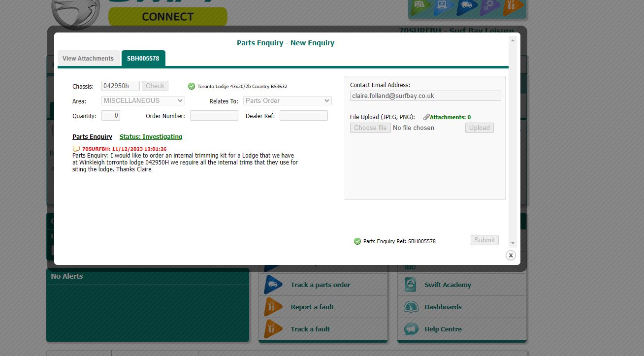Click the Check button next to Chassis
The width and height of the screenshot is (644, 356).
tap(155, 86)
